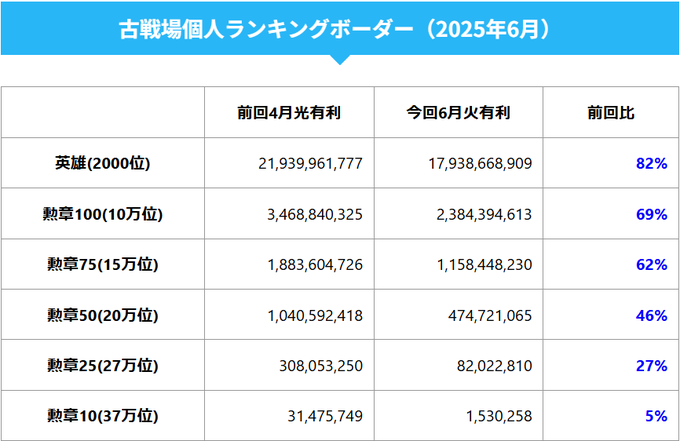
Task: Click the 前回比 column header
Action: pos(611,113)
